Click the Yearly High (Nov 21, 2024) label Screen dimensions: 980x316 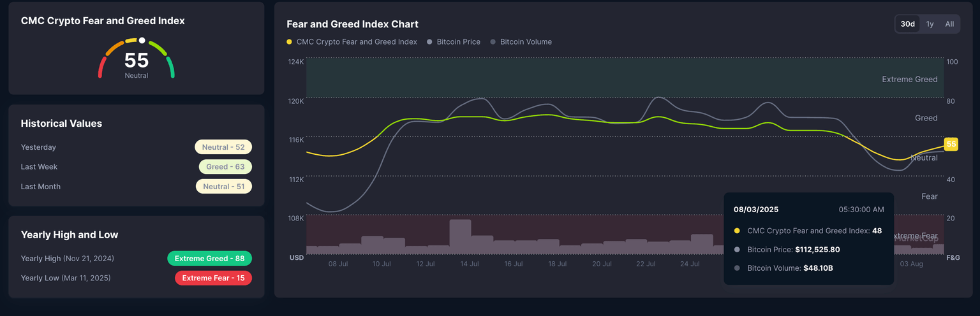pyautogui.click(x=68, y=259)
